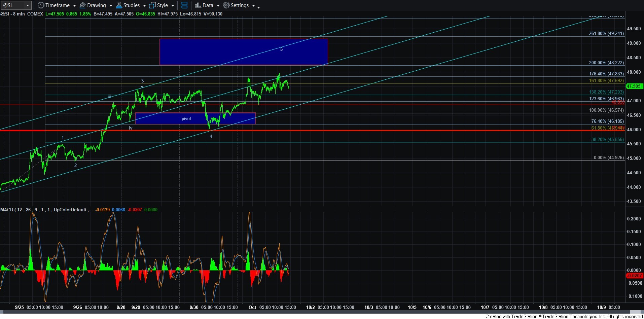Viewport: 644px width, 319px height.
Task: Click the Data bar chart icon
Action: tap(198, 5)
